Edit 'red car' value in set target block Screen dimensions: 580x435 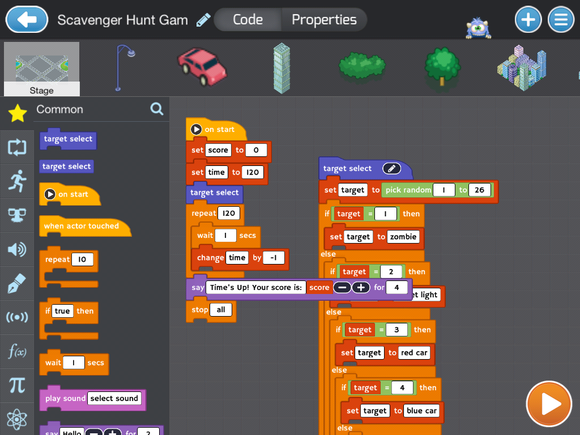pyautogui.click(x=414, y=353)
